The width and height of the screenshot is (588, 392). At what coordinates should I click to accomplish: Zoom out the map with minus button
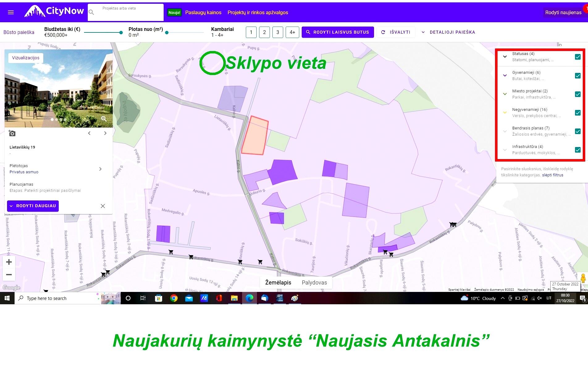[9, 275]
